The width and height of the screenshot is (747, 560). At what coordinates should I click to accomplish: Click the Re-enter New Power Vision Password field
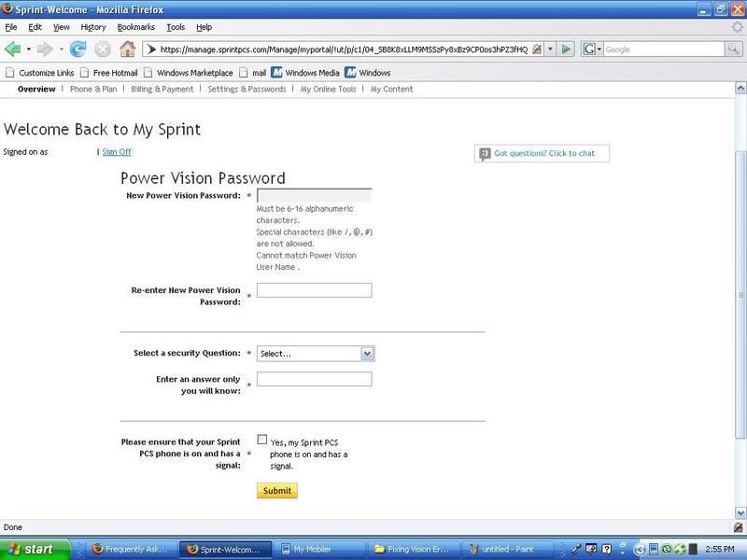pos(315,290)
